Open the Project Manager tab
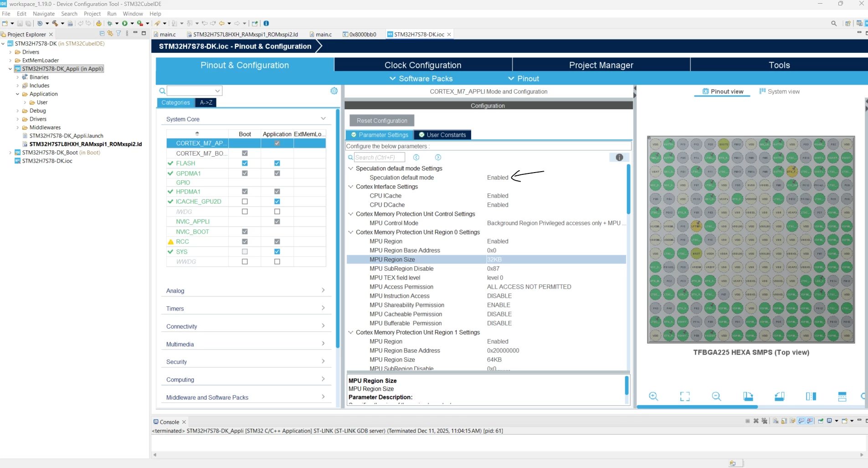 tap(601, 65)
